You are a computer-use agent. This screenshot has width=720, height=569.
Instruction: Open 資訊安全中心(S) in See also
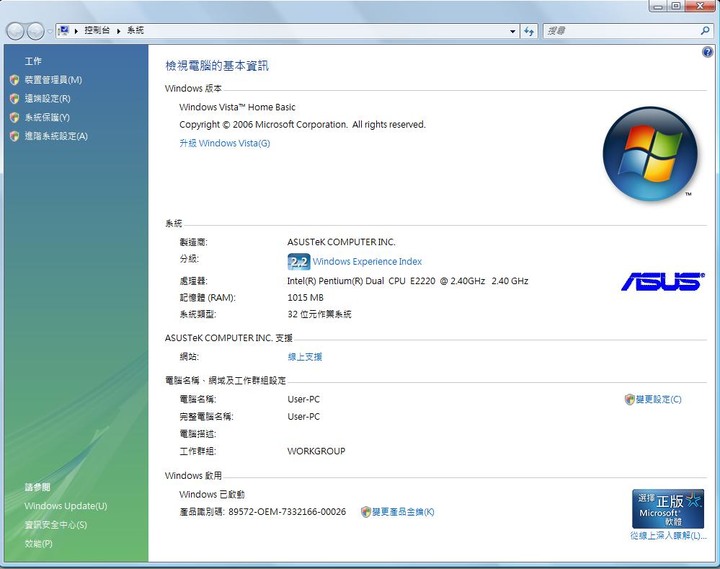pyautogui.click(x=56, y=525)
